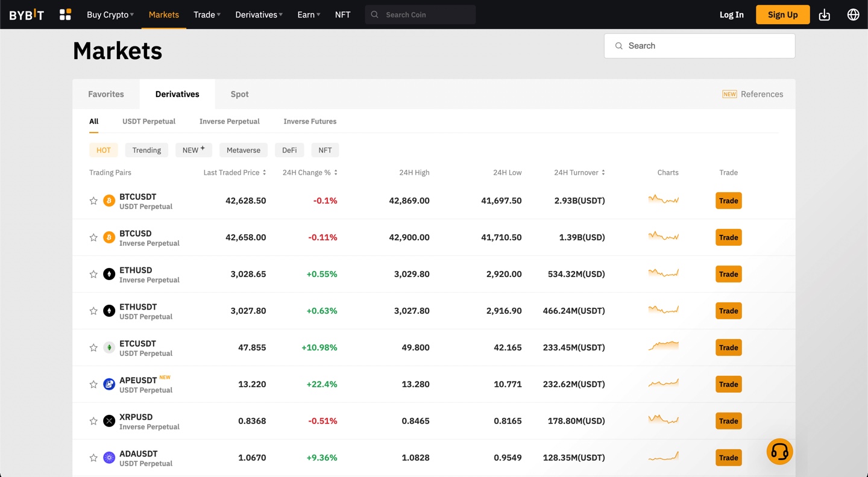
Task: Filter by NEW category chip
Action: (193, 150)
